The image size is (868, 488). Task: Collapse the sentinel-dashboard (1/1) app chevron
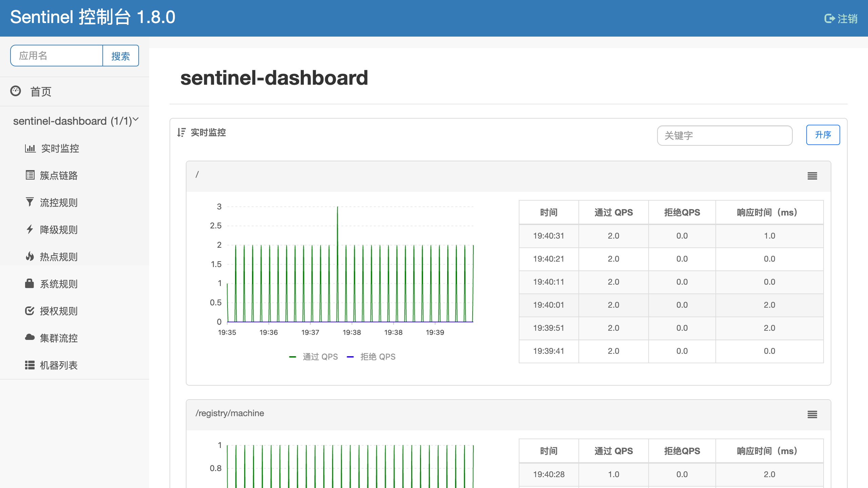click(136, 119)
